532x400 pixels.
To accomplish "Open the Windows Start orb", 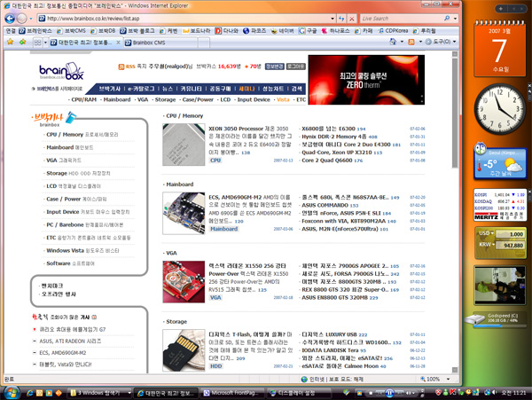I will [x=12, y=393].
